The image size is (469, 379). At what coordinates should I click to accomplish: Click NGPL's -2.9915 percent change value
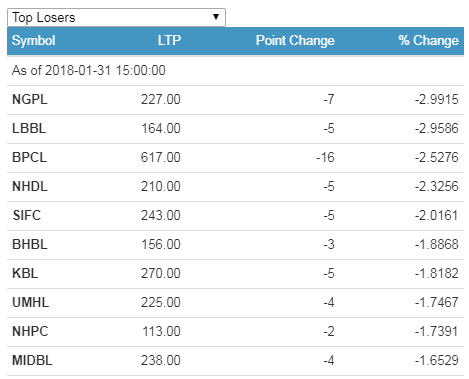(437, 99)
